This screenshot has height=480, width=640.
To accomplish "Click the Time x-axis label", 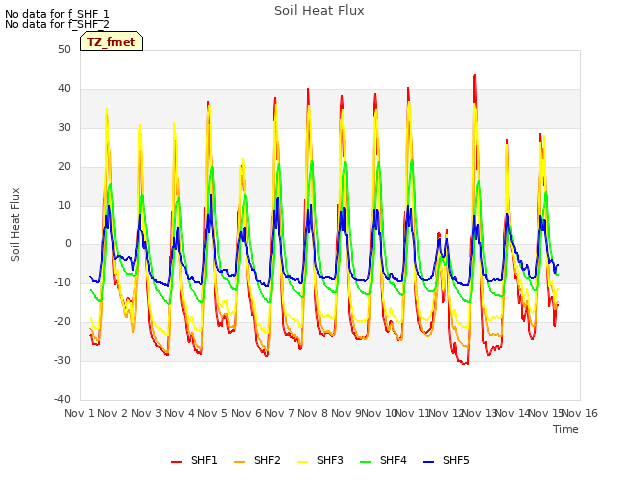I will pos(566,429).
